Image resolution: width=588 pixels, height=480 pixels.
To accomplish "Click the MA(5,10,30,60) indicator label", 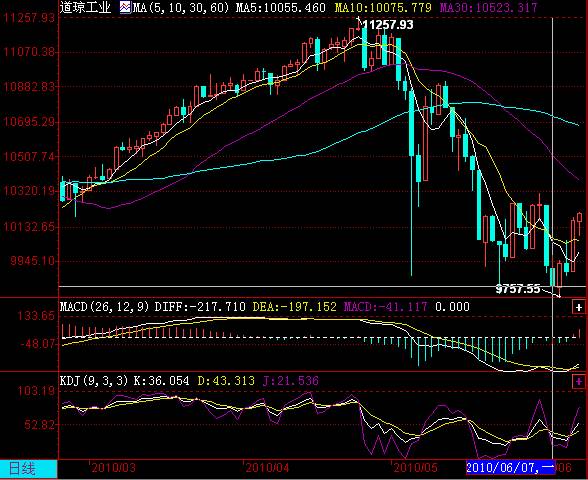I will (180, 7).
